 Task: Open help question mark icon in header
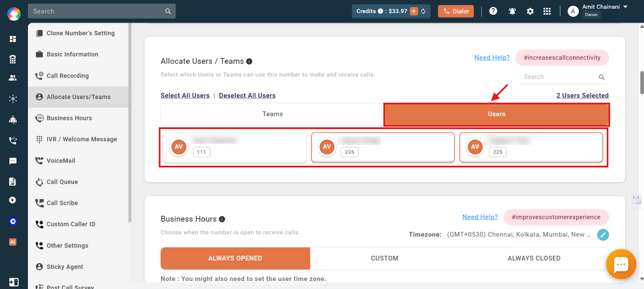(x=493, y=11)
